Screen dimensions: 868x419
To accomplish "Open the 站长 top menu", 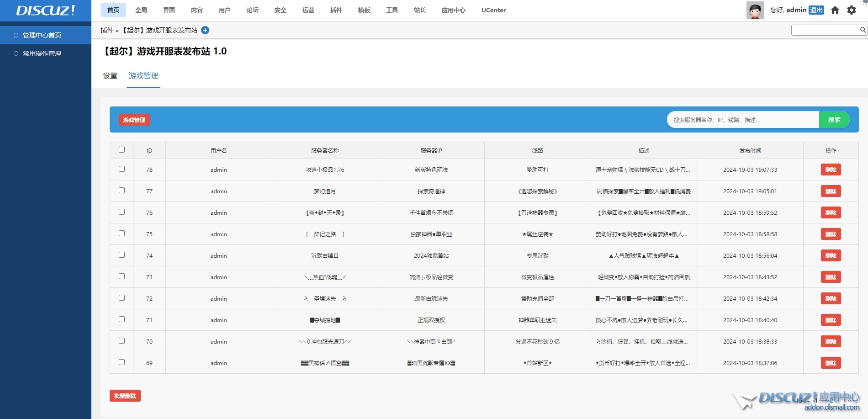I will tap(420, 10).
